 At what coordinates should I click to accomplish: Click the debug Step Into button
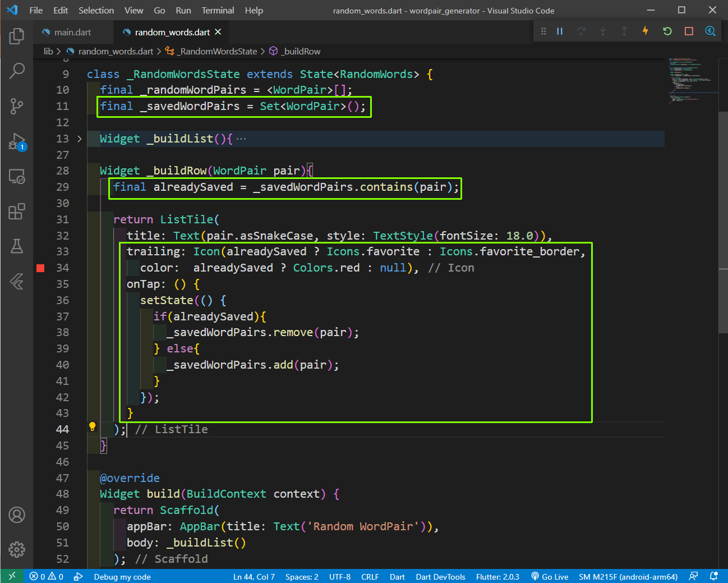pos(602,31)
